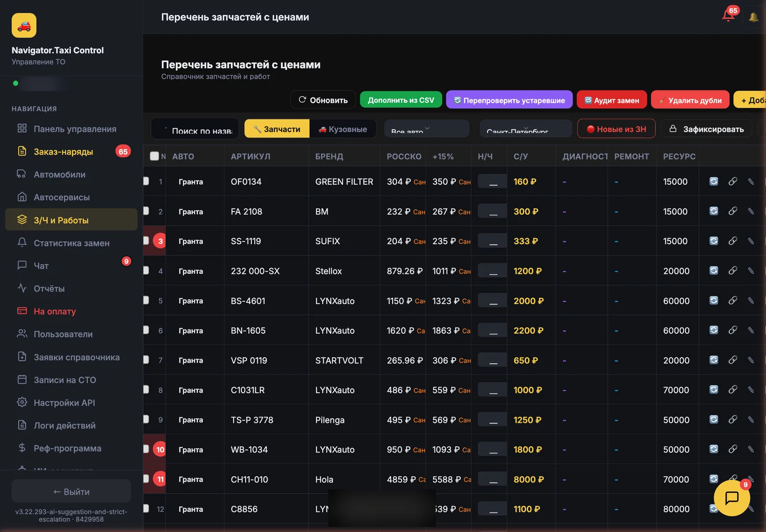
Task: Open link icon for FA 2108 row
Action: [732, 211]
